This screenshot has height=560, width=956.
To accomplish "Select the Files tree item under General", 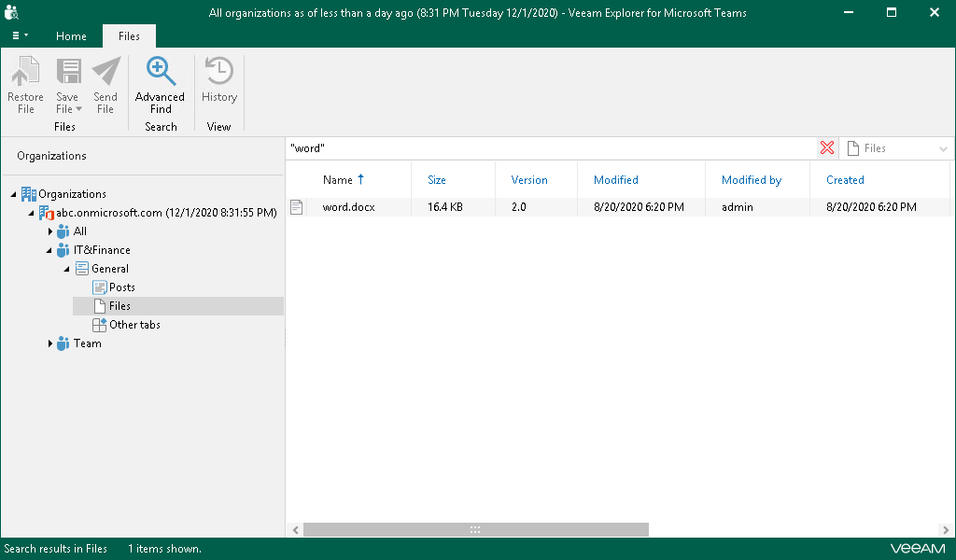I will pyautogui.click(x=178, y=306).
